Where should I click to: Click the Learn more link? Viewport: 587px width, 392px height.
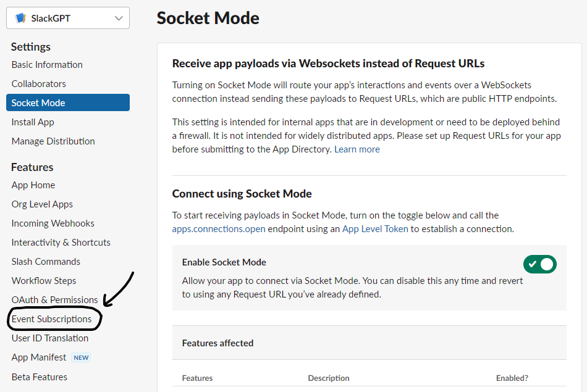357,149
